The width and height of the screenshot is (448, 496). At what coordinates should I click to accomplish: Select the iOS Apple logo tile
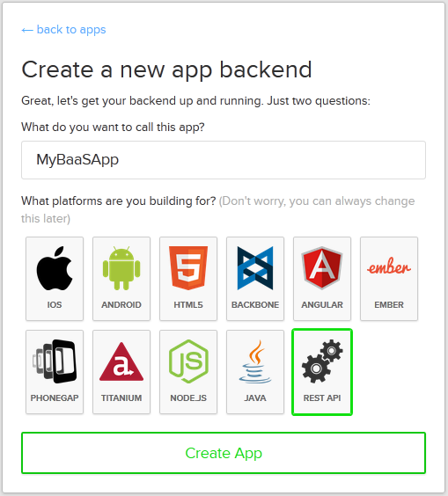[x=55, y=279]
